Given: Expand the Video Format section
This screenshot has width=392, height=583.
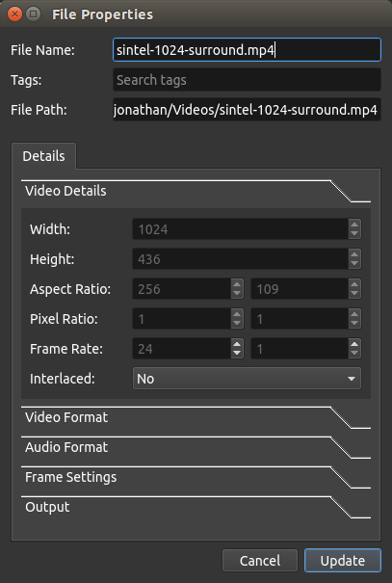Looking at the screenshot, I should (196, 417).
